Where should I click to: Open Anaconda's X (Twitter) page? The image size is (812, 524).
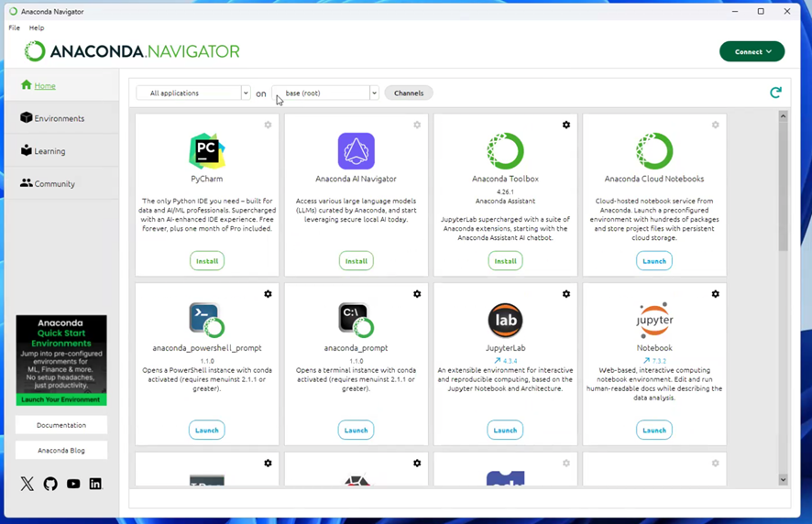[27, 484]
